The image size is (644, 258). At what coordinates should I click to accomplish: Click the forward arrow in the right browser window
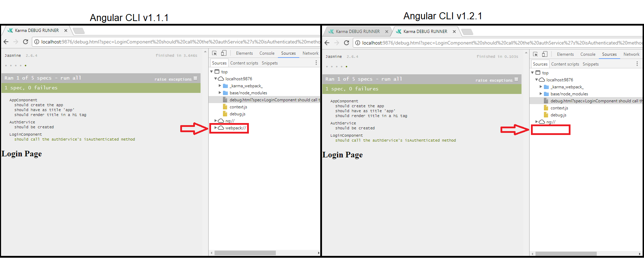[337, 43]
